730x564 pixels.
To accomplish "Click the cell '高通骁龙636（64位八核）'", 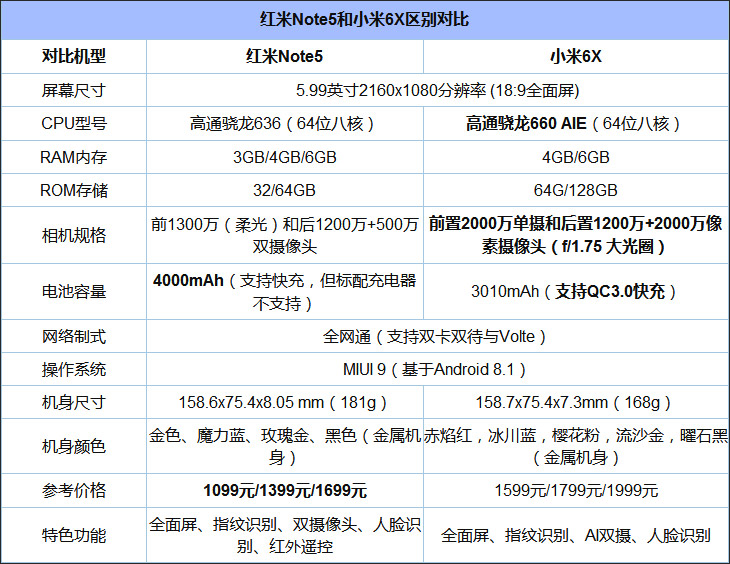I will point(284,123).
